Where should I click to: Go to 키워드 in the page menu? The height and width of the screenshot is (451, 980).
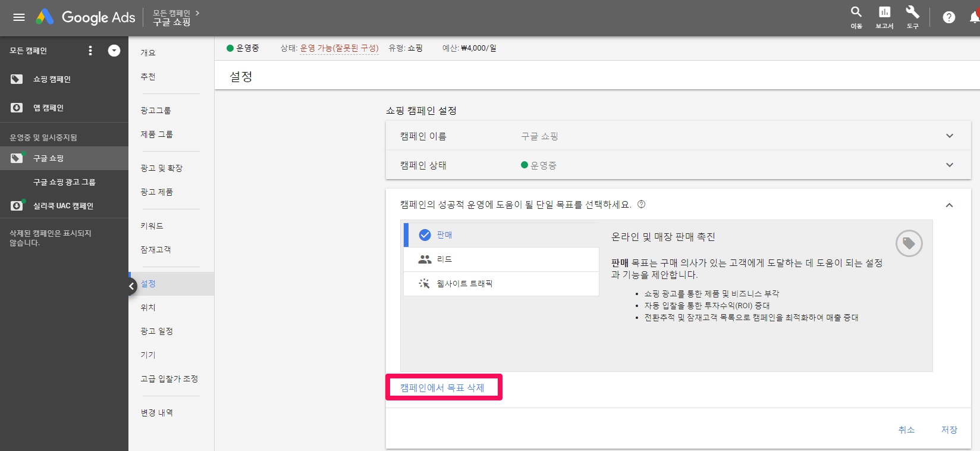point(152,226)
